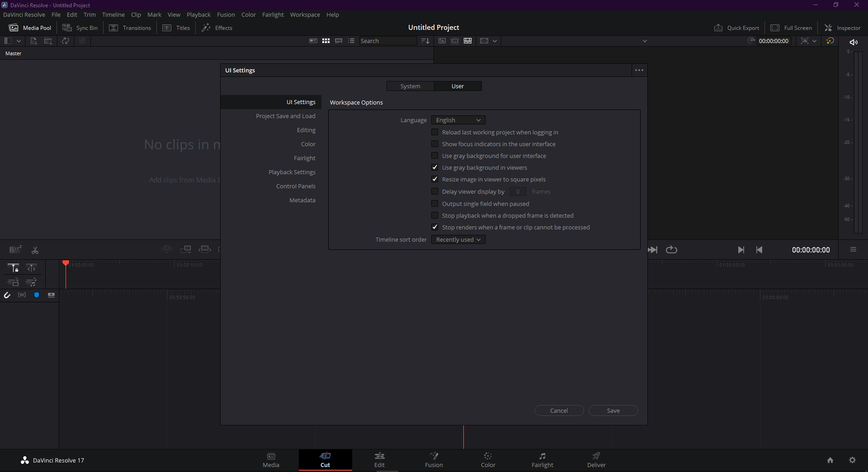The width and height of the screenshot is (868, 472).
Task: Open the Sync Bin
Action: (80, 28)
